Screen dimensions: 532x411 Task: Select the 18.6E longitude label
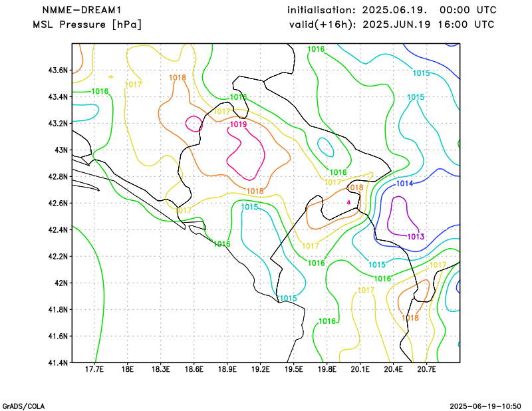pos(194,369)
